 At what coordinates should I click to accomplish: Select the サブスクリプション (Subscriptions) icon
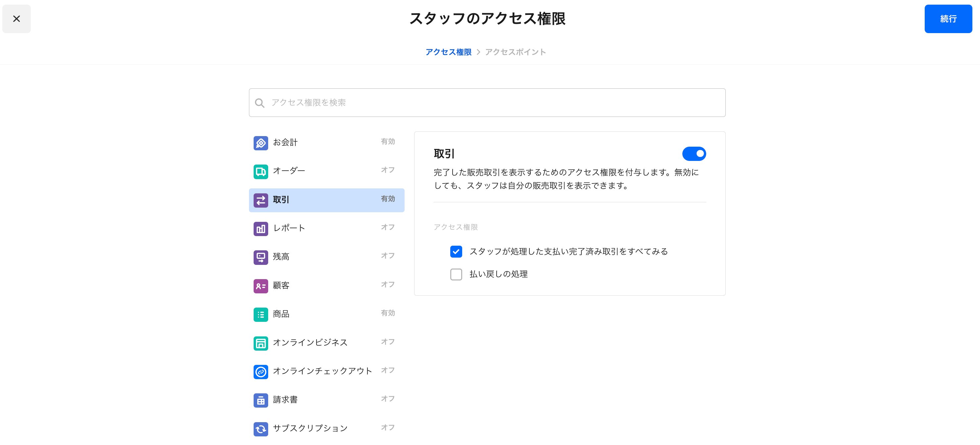(261, 428)
